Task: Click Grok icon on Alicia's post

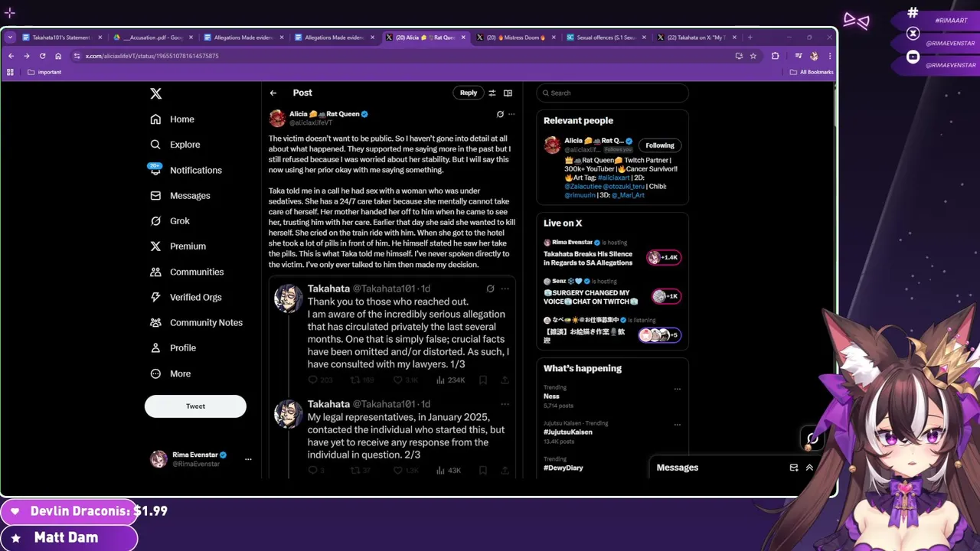Action: (x=500, y=114)
